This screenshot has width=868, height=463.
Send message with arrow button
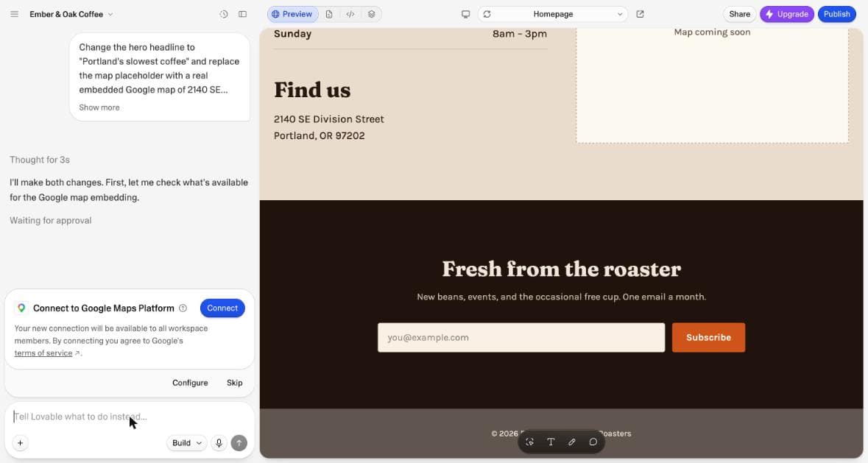239,443
